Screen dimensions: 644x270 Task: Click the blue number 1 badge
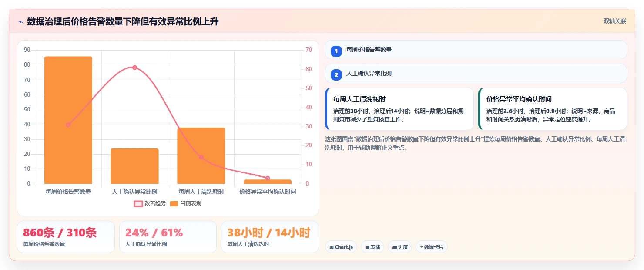336,51
